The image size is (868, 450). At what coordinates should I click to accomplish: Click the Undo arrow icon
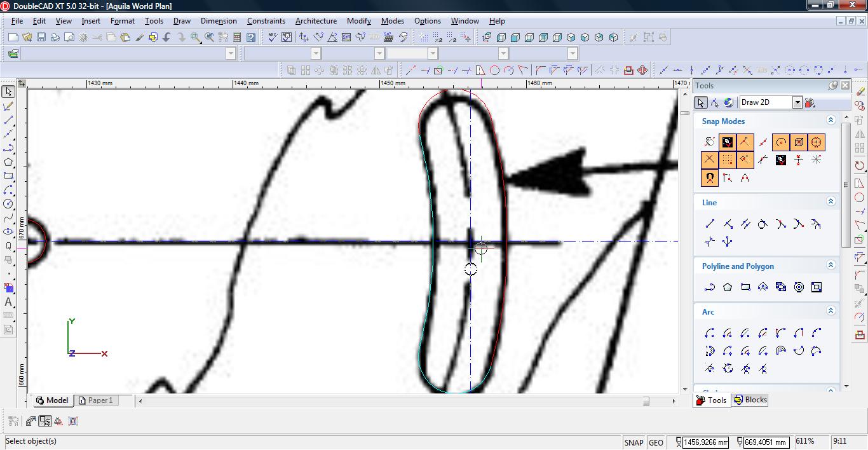(167, 37)
